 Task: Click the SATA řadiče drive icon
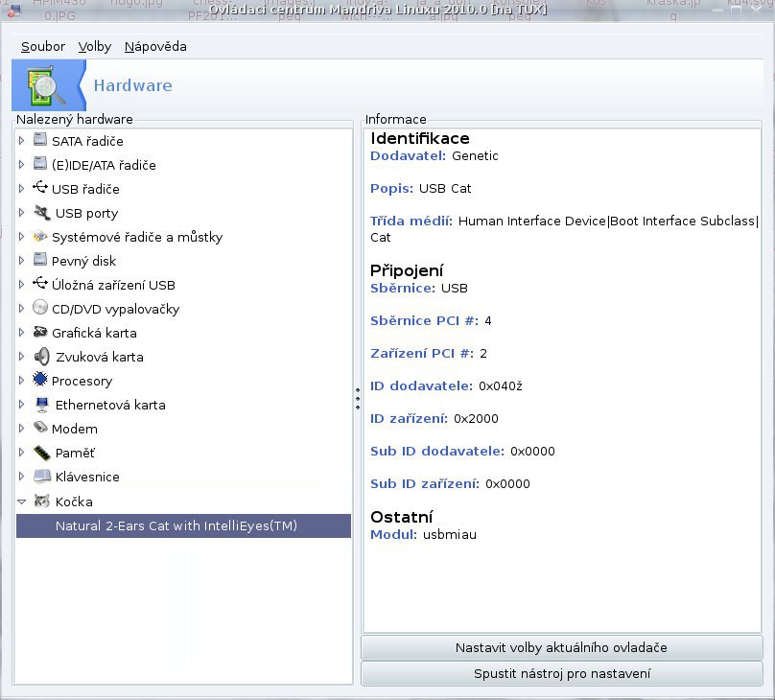pos(40,139)
